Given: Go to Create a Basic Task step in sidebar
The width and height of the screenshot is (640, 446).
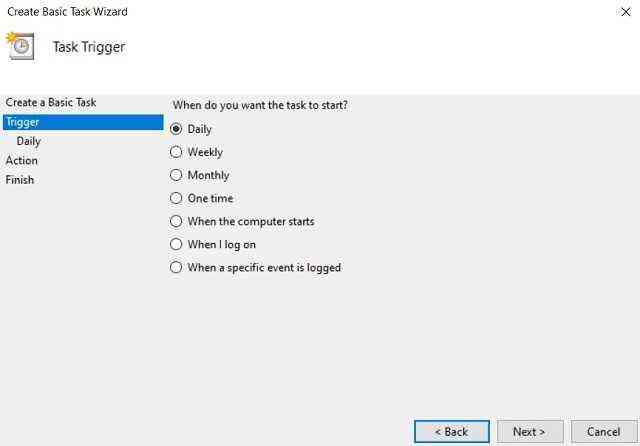Looking at the screenshot, I should 51,102.
